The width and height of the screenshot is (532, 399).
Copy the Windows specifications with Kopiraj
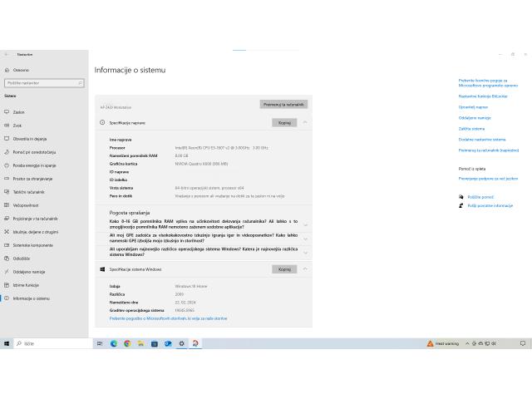(x=284, y=269)
